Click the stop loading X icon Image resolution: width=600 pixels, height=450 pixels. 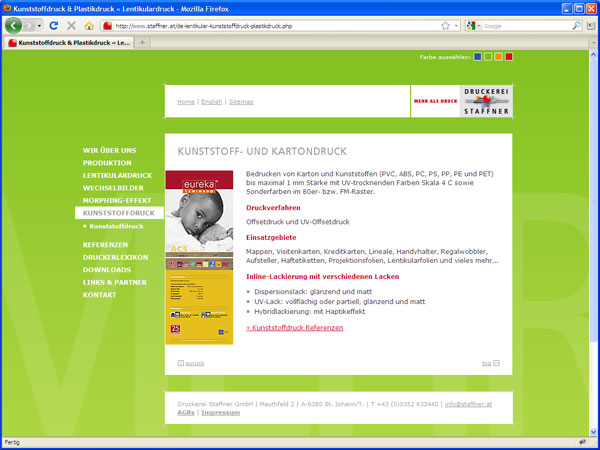point(71,26)
